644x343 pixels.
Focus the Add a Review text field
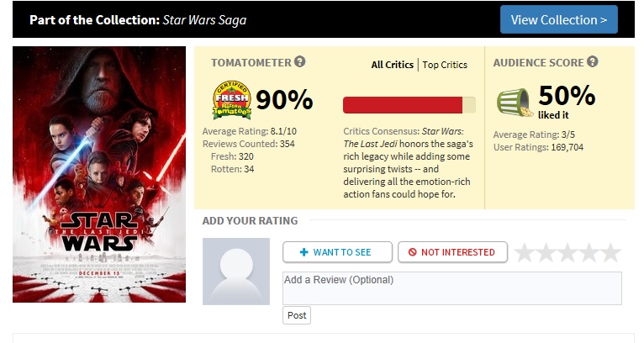(452, 288)
